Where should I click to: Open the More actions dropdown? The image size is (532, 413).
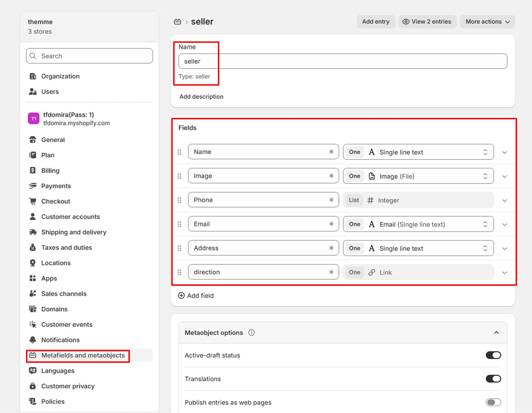[x=487, y=22]
